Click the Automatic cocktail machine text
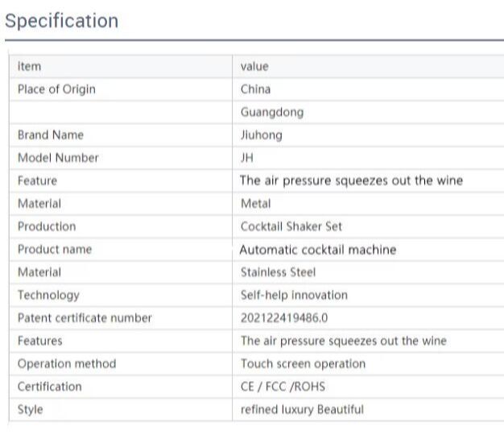This screenshot has height=435, width=504. [x=318, y=250]
